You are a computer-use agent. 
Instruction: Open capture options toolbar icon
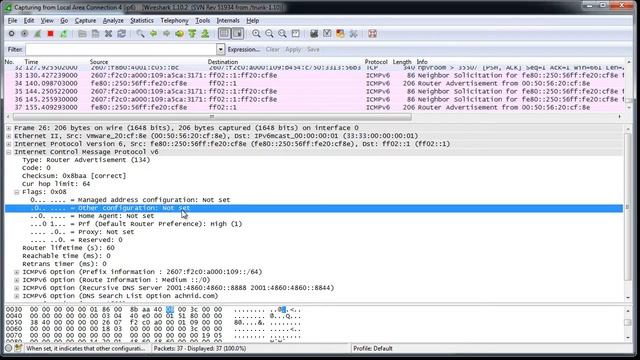coord(24,34)
